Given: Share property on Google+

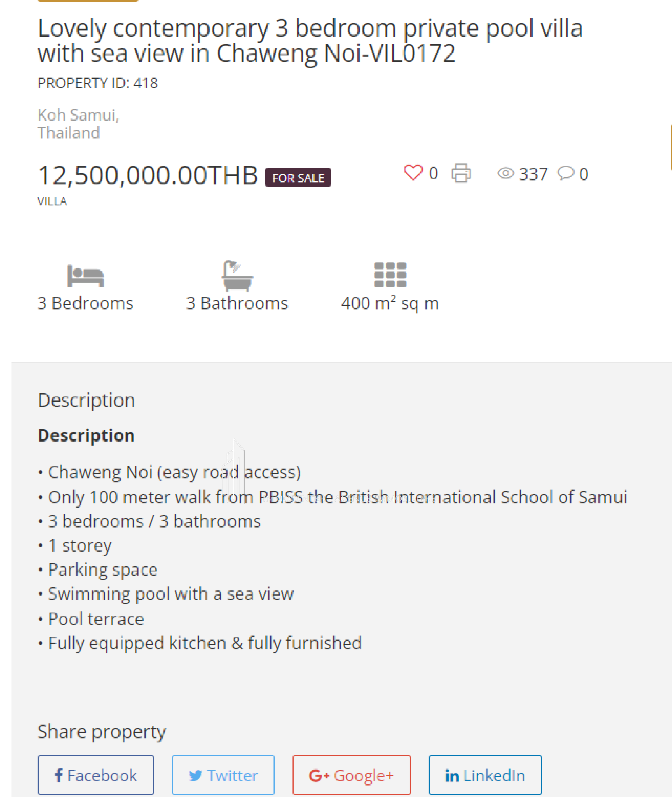Looking at the screenshot, I should [x=352, y=775].
